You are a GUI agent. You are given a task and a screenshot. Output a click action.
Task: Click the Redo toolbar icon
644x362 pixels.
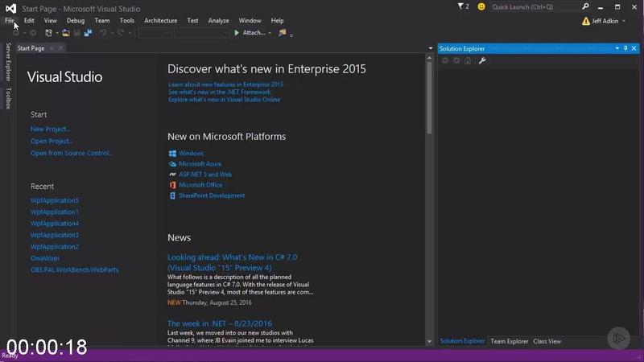pyautogui.click(x=120, y=33)
